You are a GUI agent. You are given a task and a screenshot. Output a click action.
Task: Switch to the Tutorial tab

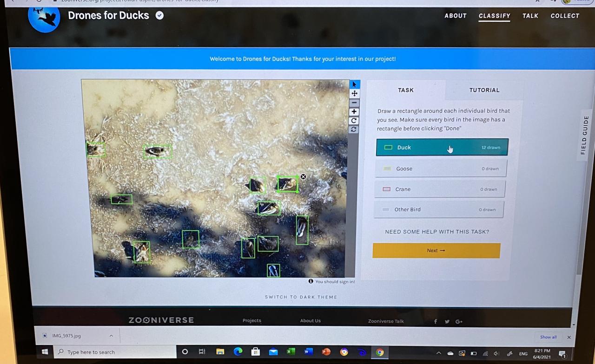pyautogui.click(x=484, y=90)
